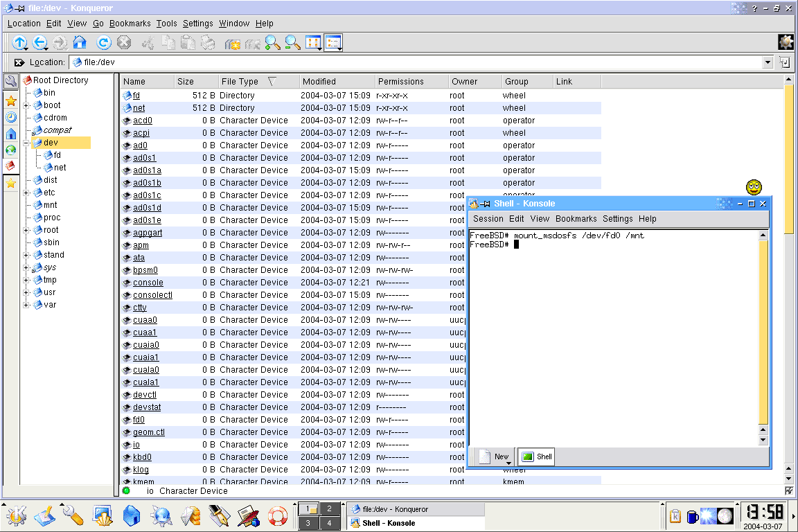Click New session button in Konsole
The height and width of the screenshot is (532, 798).
click(x=495, y=456)
